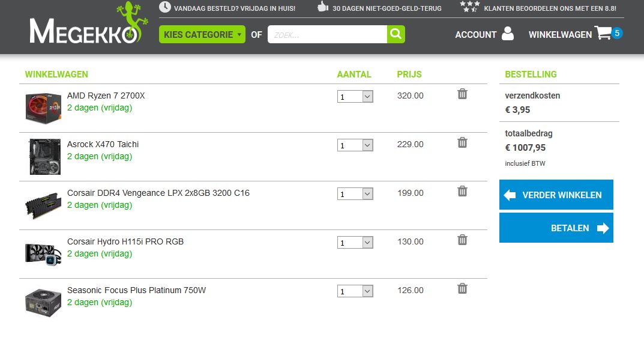Click the price 126.00

(x=411, y=290)
